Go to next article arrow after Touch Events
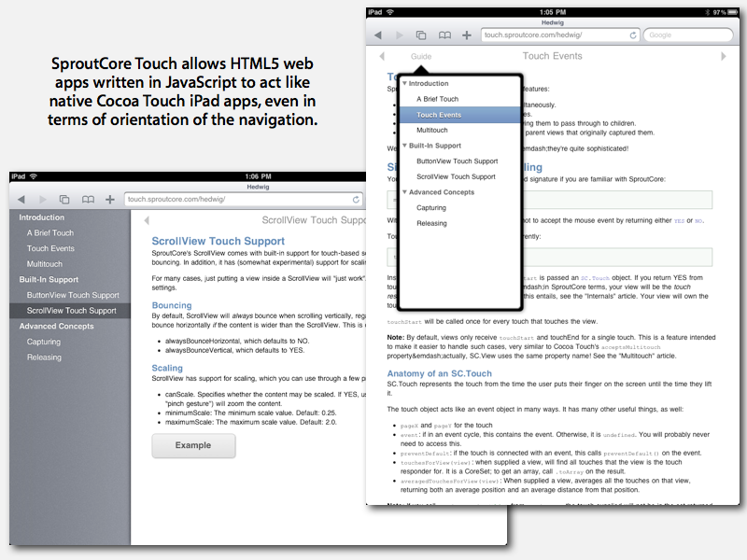 (723, 56)
